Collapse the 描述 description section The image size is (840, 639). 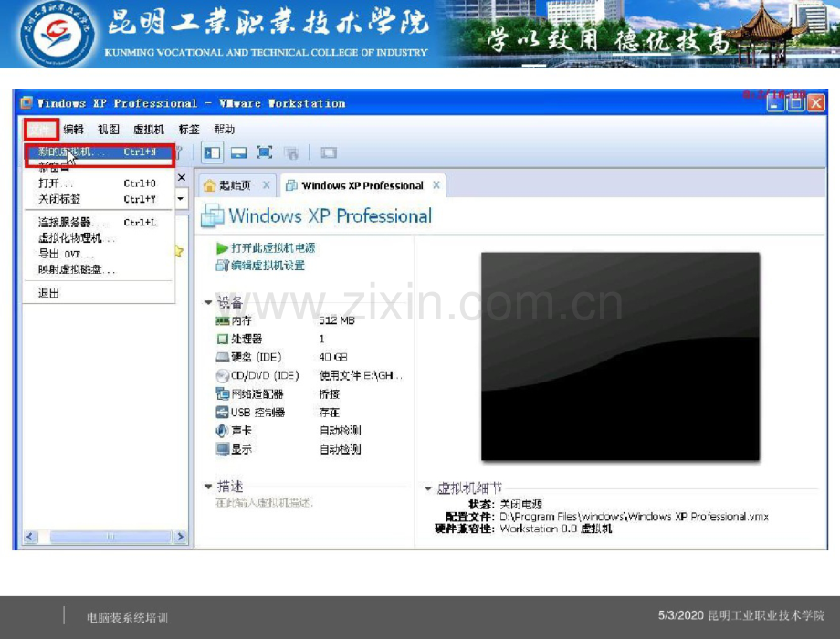(x=208, y=487)
